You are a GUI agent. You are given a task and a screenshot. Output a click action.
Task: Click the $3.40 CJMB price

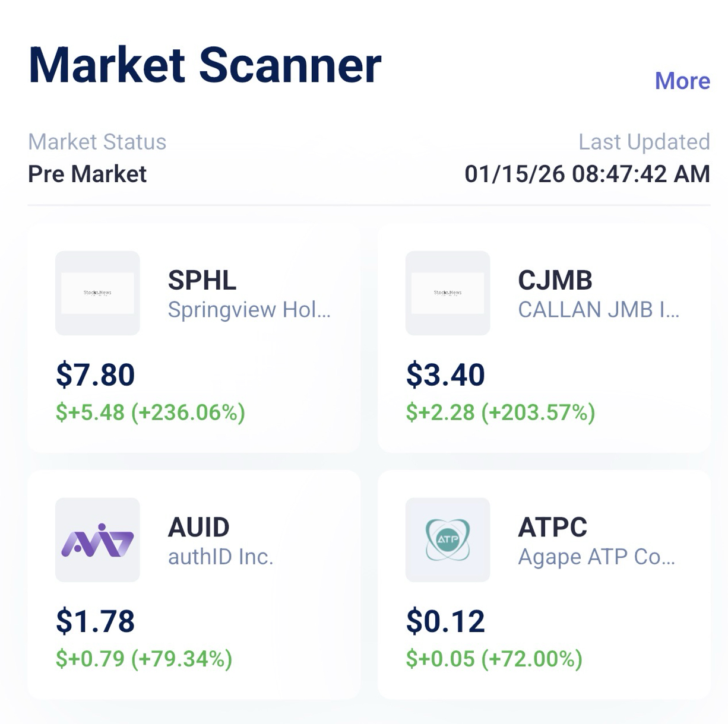point(445,375)
